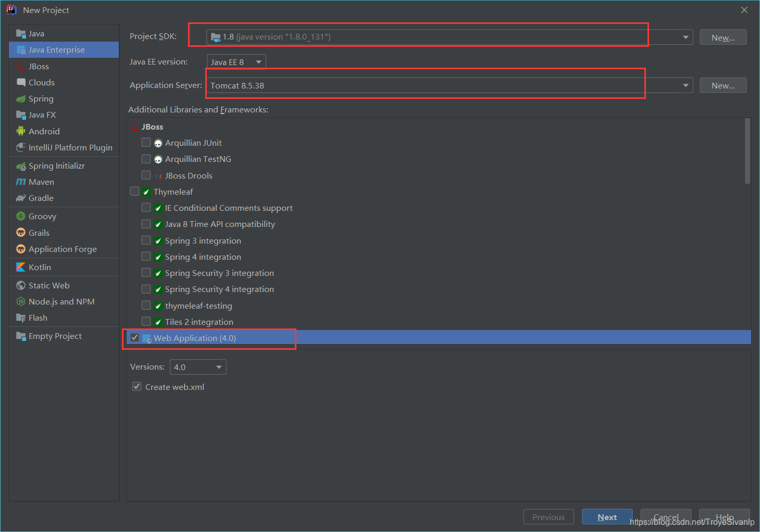Click the Grails icon
Image resolution: width=760 pixels, height=532 pixels.
pyautogui.click(x=21, y=233)
